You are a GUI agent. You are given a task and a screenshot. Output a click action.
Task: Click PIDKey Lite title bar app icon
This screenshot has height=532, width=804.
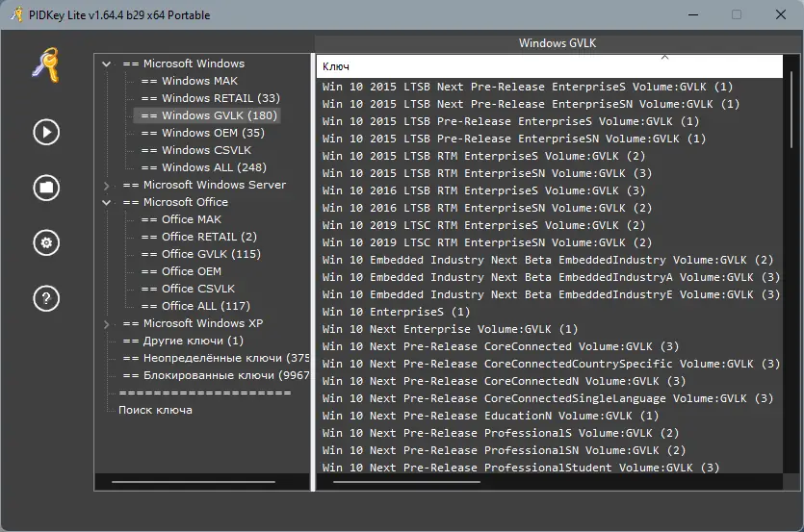pos(13,14)
